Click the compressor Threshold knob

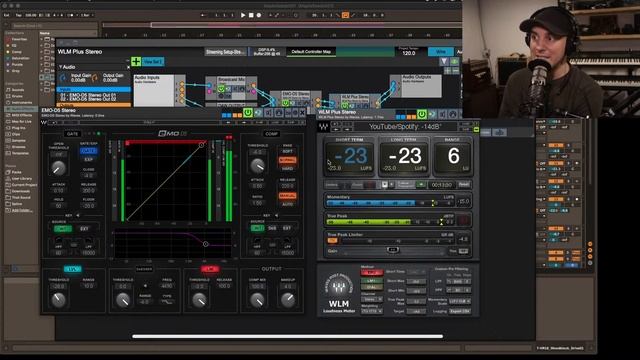coord(258,165)
